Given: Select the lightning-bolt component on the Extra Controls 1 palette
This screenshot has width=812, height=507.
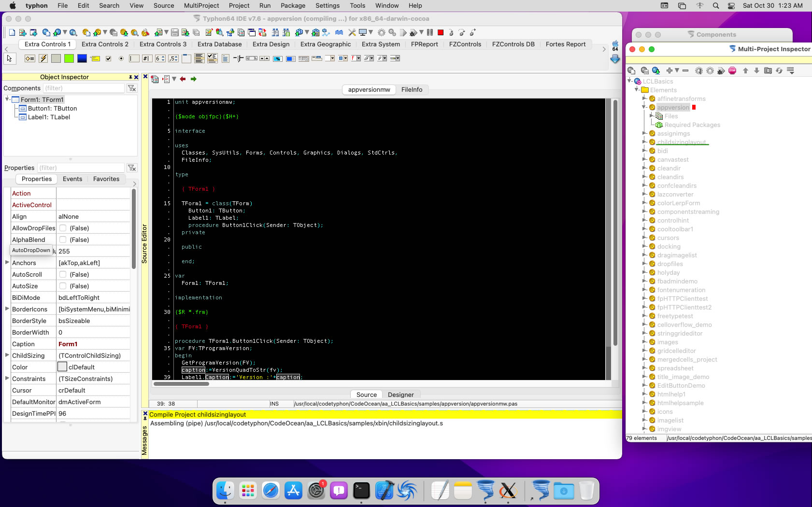Looking at the screenshot, I should [x=43, y=58].
